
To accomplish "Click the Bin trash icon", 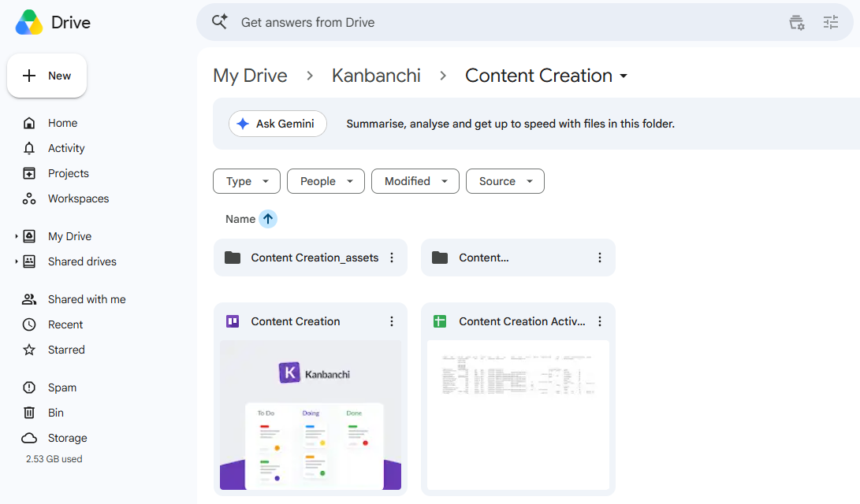I will click(x=29, y=413).
